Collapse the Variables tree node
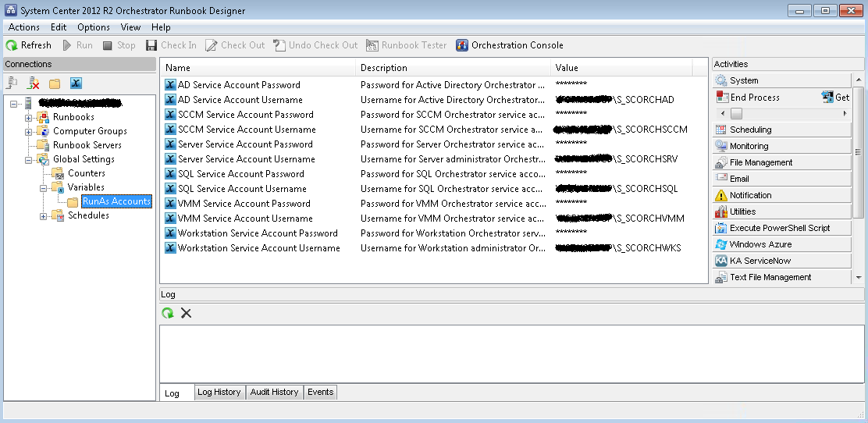The image size is (868, 423). coord(43,188)
